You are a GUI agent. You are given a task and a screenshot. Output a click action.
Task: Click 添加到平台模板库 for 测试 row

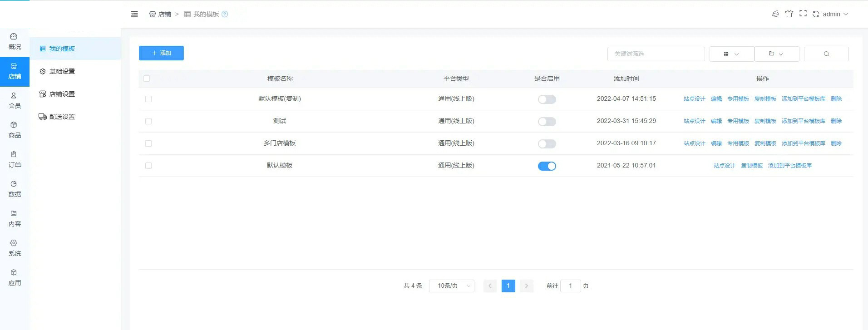point(804,121)
